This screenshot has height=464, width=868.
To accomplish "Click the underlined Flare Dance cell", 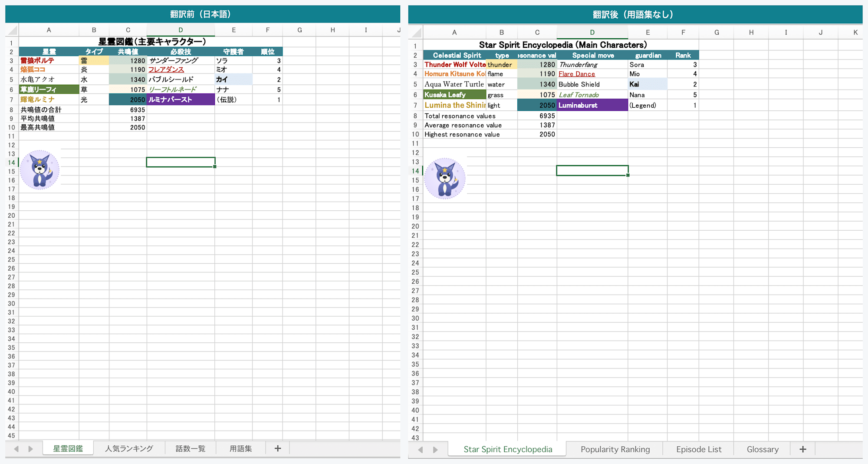I will coord(592,74).
